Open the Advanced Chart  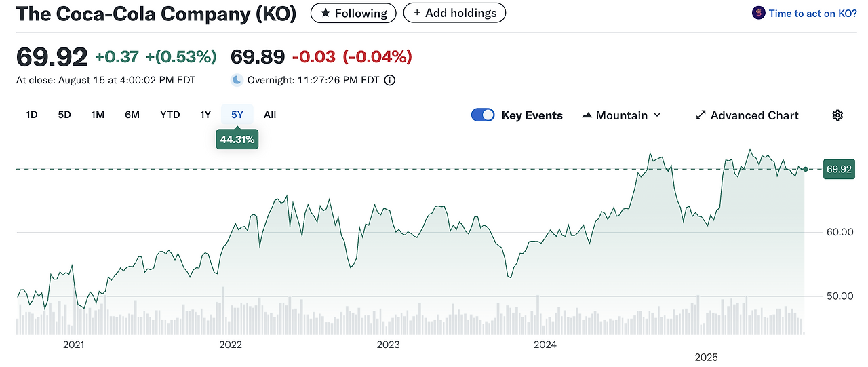click(x=747, y=115)
